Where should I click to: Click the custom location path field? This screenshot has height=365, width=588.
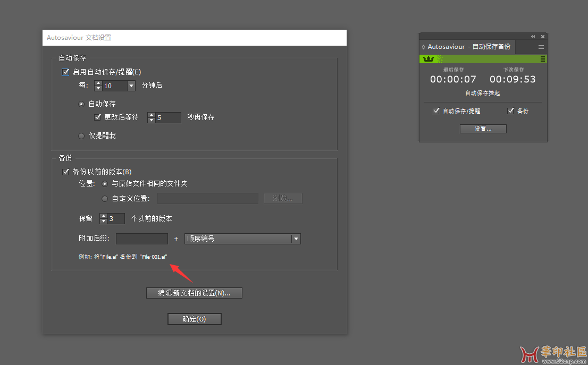pyautogui.click(x=208, y=198)
